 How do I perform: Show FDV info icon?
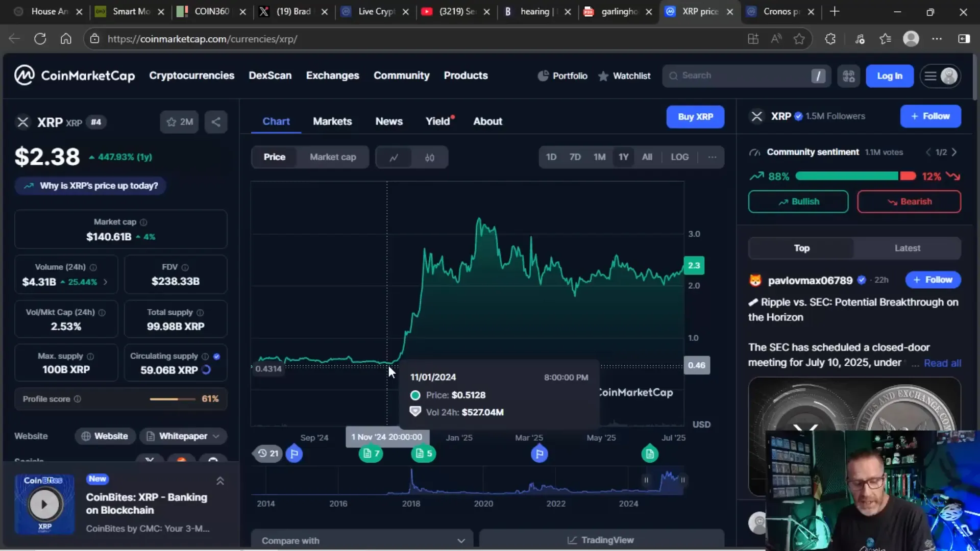[185, 267]
